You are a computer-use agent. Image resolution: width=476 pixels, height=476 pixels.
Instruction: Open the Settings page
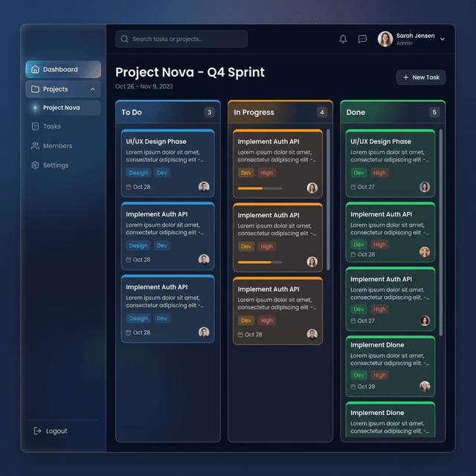pyautogui.click(x=63, y=165)
